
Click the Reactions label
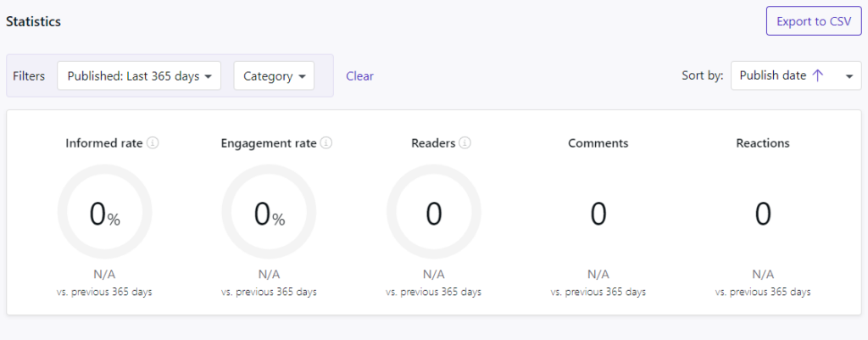[x=763, y=143]
